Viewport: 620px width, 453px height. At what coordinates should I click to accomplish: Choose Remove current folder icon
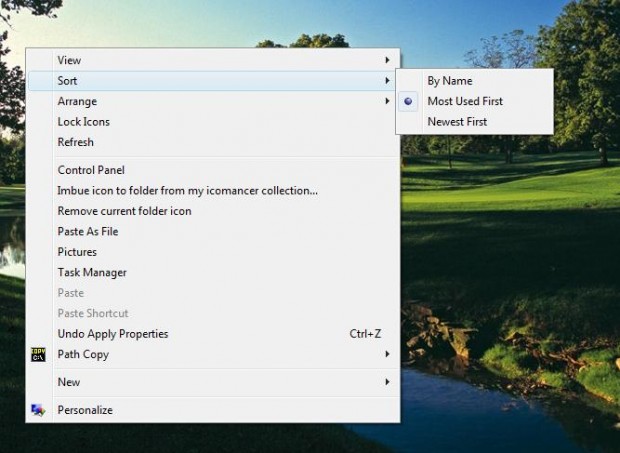coord(124,211)
